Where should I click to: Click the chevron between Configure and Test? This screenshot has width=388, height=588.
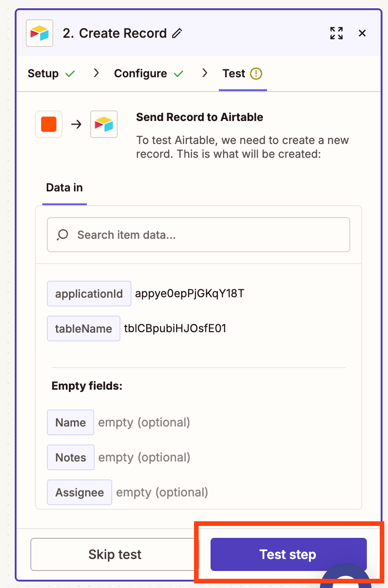pyautogui.click(x=204, y=73)
